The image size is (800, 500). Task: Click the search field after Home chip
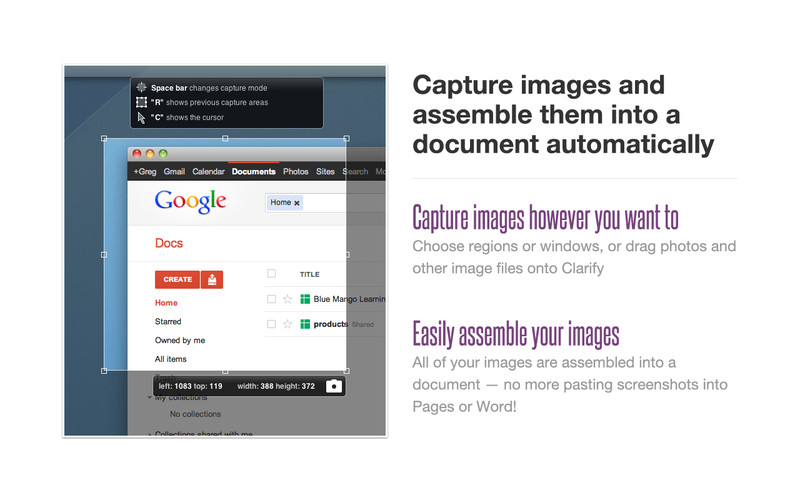point(345,203)
